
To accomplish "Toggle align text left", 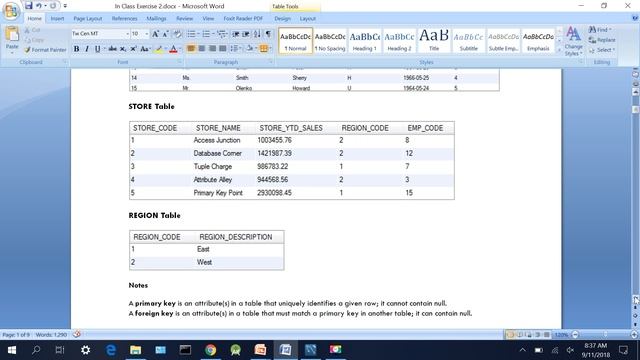I will click(x=191, y=49).
